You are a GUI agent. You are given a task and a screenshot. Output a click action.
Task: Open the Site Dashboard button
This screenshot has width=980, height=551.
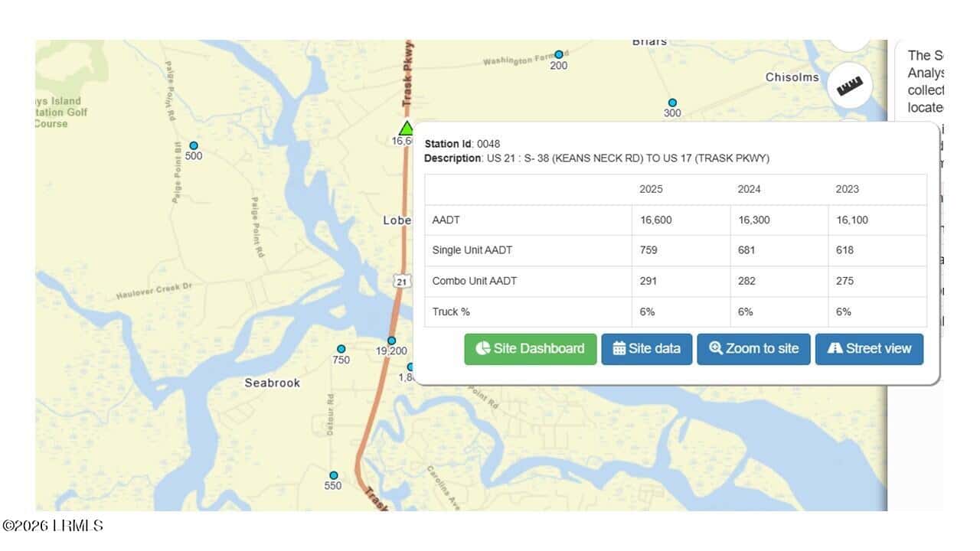(x=531, y=349)
